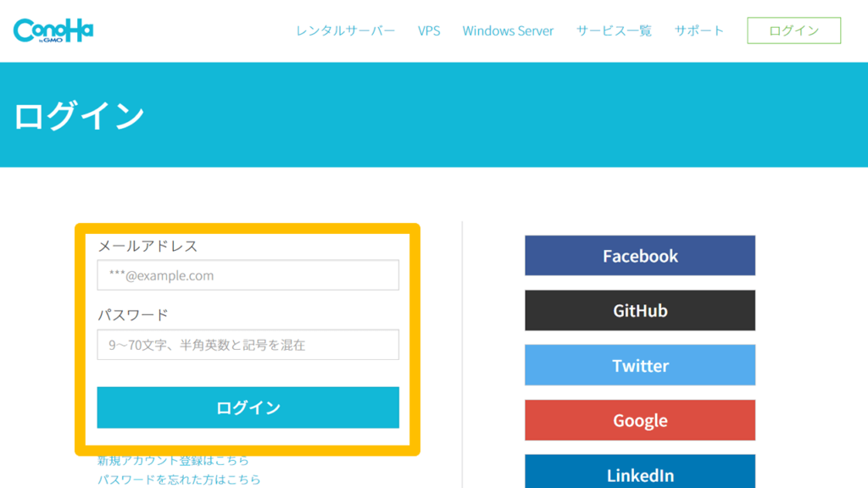This screenshot has width=868, height=488.
Task: Click the header ログイン outlined button
Action: tap(793, 30)
